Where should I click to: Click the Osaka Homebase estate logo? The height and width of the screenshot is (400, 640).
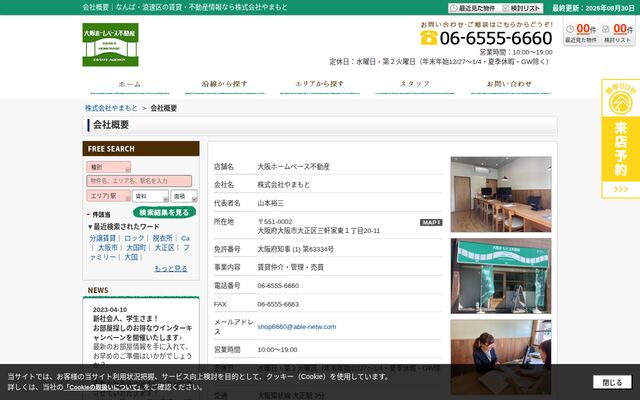pos(110,44)
